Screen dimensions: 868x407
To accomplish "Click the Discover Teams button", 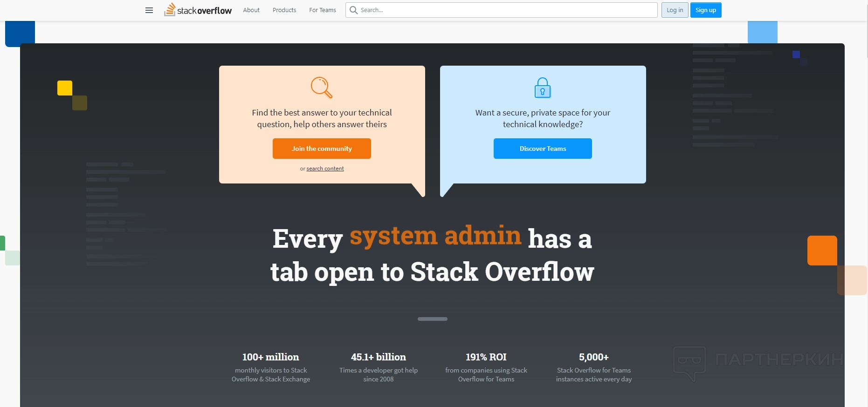I will tap(543, 149).
